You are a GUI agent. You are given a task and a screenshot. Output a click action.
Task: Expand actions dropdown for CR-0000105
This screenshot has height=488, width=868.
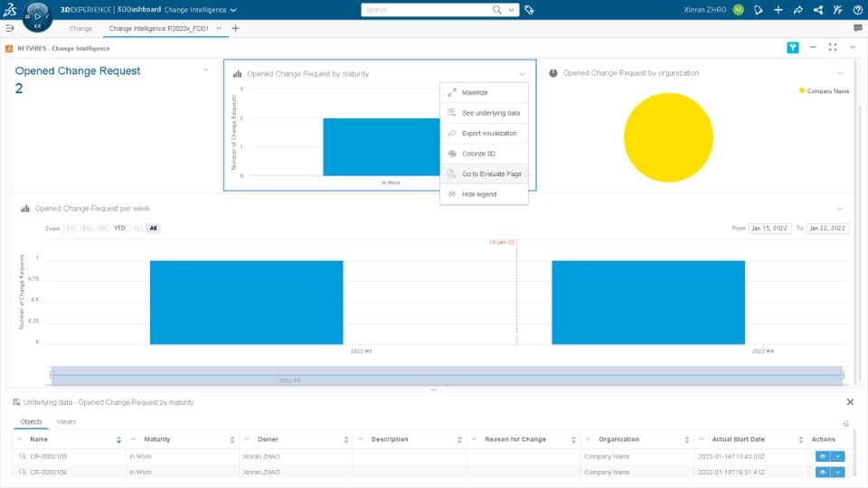837,456
